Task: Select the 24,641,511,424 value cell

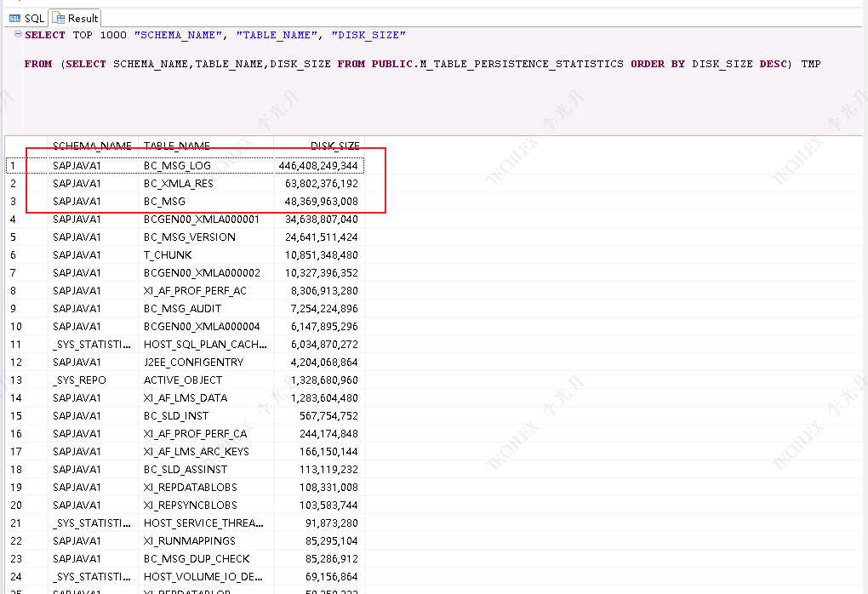Action: [319, 237]
